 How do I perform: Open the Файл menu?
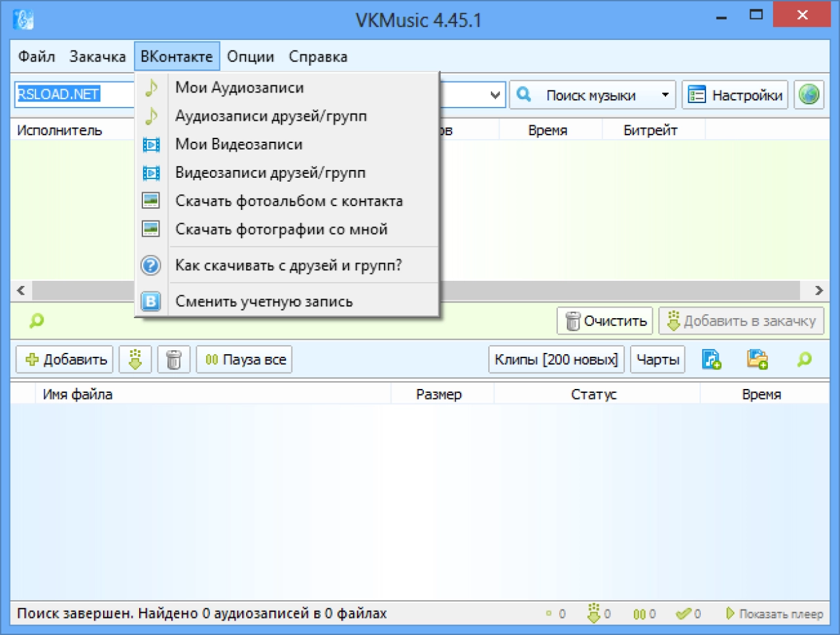point(36,56)
